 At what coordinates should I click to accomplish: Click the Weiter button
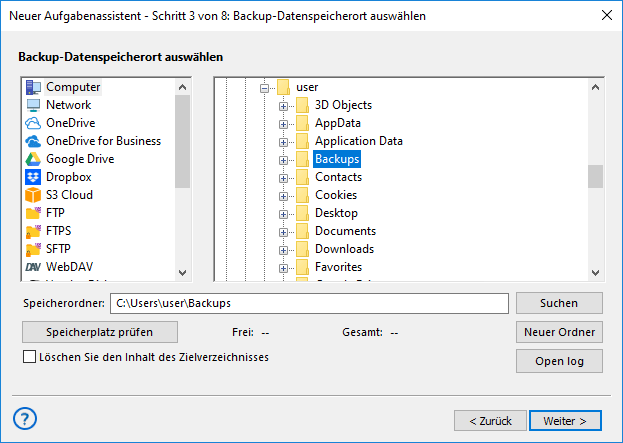565,419
